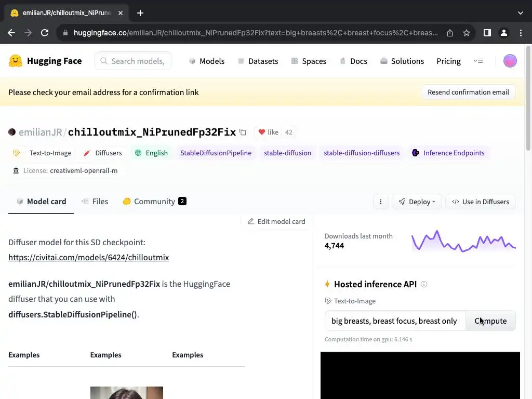Open the Spaces nav item

point(309,61)
